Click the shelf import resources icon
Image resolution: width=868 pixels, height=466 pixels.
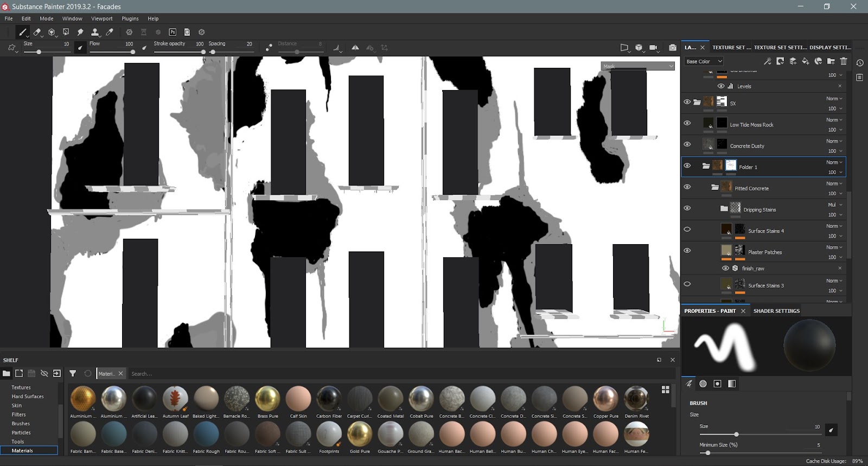pos(56,373)
